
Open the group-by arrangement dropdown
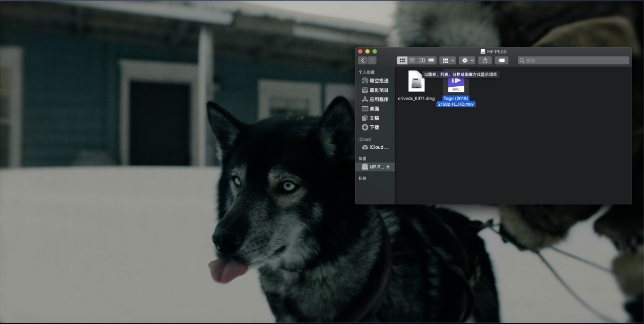tap(447, 61)
